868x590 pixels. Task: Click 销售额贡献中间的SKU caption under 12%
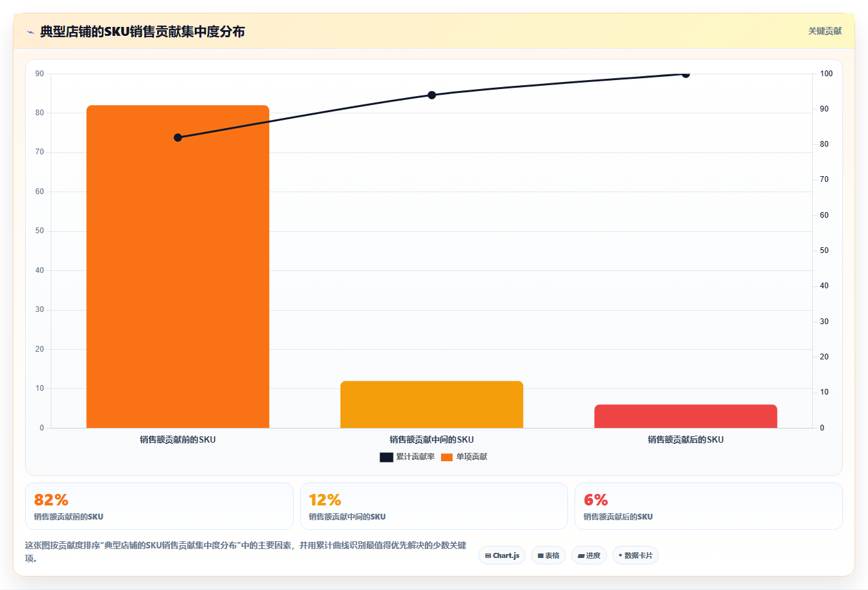[x=347, y=516]
